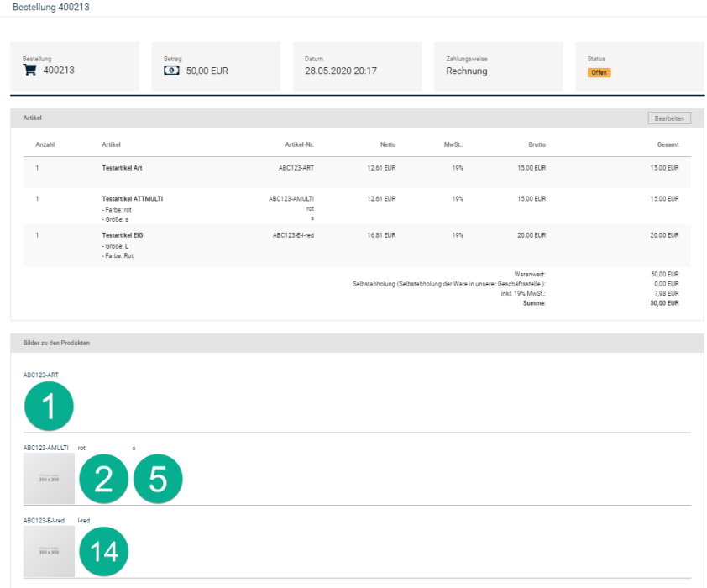Open the green circle image numbered 2
Viewport: 707px width, 588px height.
[x=103, y=479]
